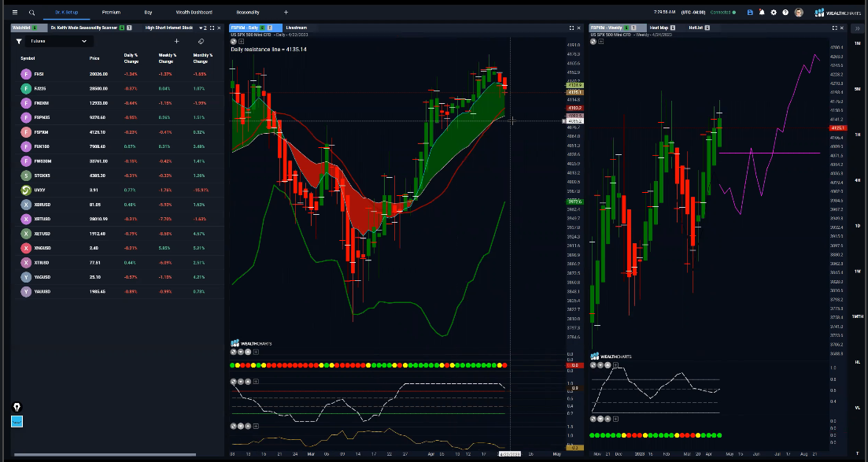This screenshot has height=462, width=868.
Task: Expand the right sidebar double chevron
Action: pos(858,28)
